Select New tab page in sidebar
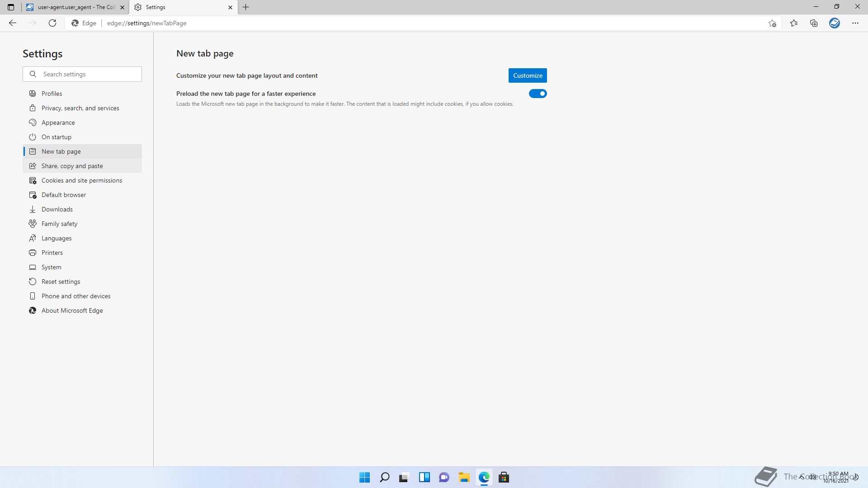Screen dimensions: 868x488 (x=82, y=151)
